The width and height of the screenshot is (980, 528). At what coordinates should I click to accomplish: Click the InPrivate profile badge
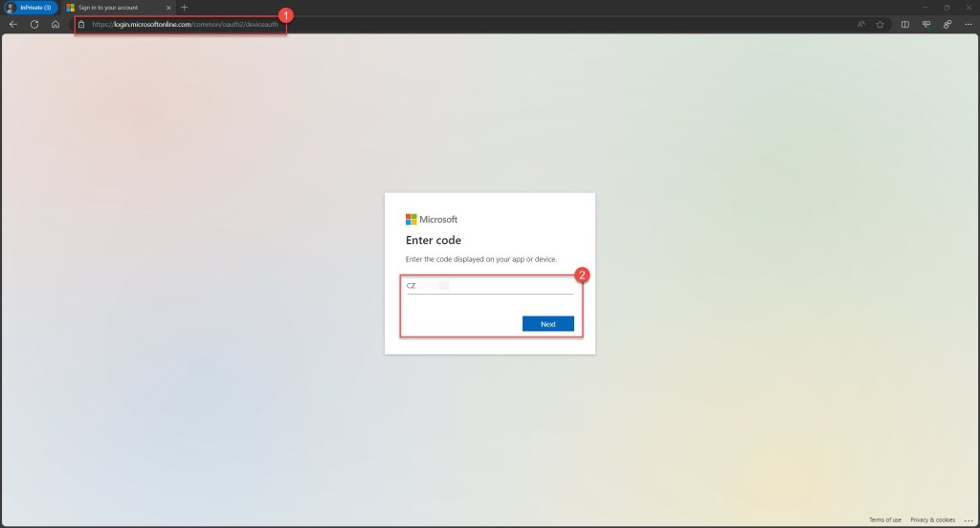pyautogui.click(x=30, y=7)
